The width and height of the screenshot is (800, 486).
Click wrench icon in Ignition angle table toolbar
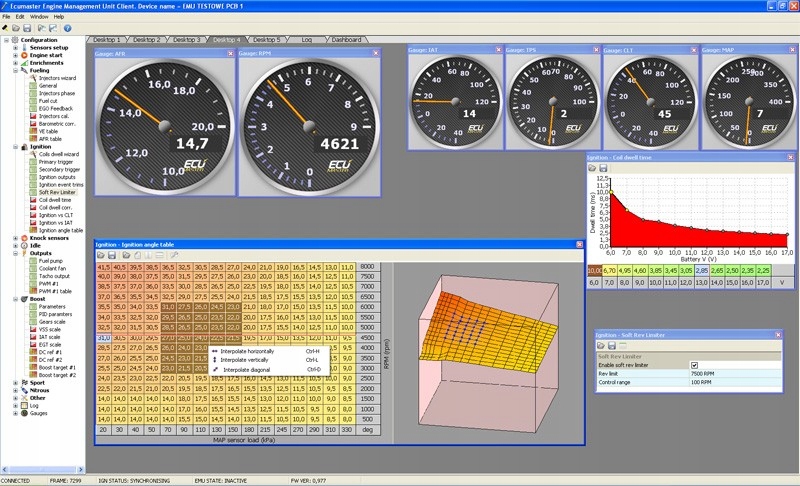pyautogui.click(x=173, y=256)
